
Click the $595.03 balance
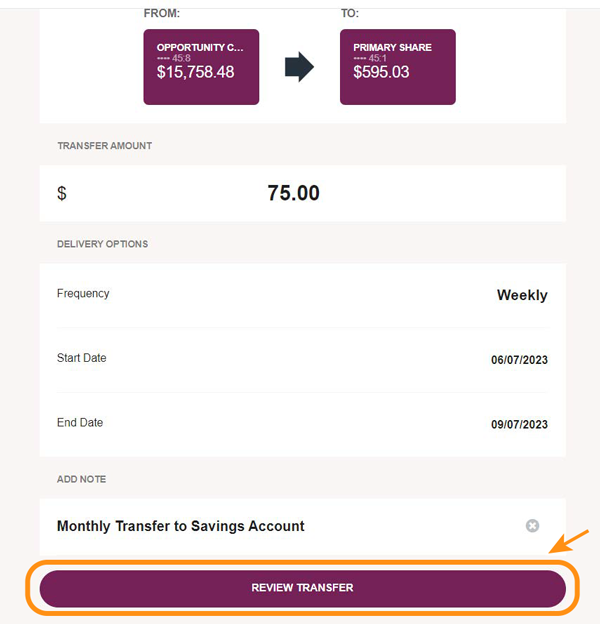381,72
